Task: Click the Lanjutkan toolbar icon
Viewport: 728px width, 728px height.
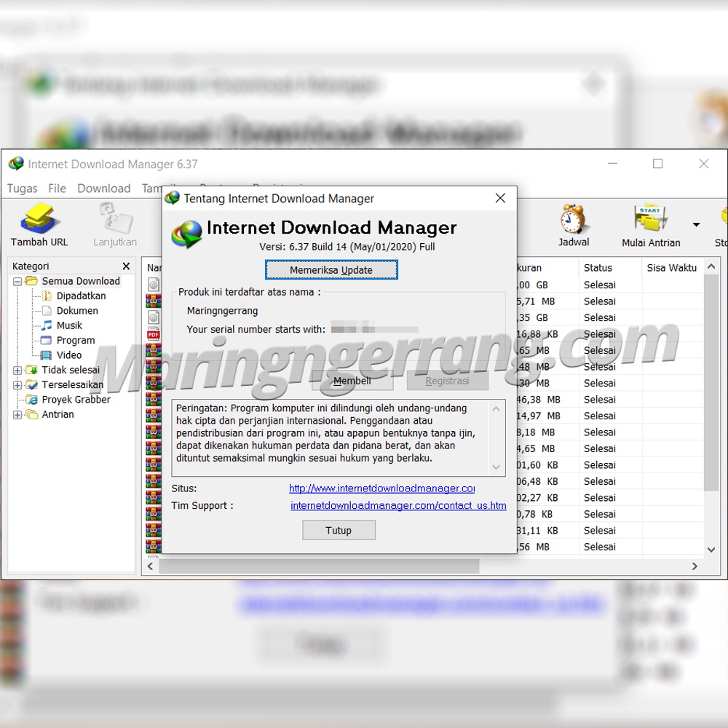Action: click(x=115, y=218)
